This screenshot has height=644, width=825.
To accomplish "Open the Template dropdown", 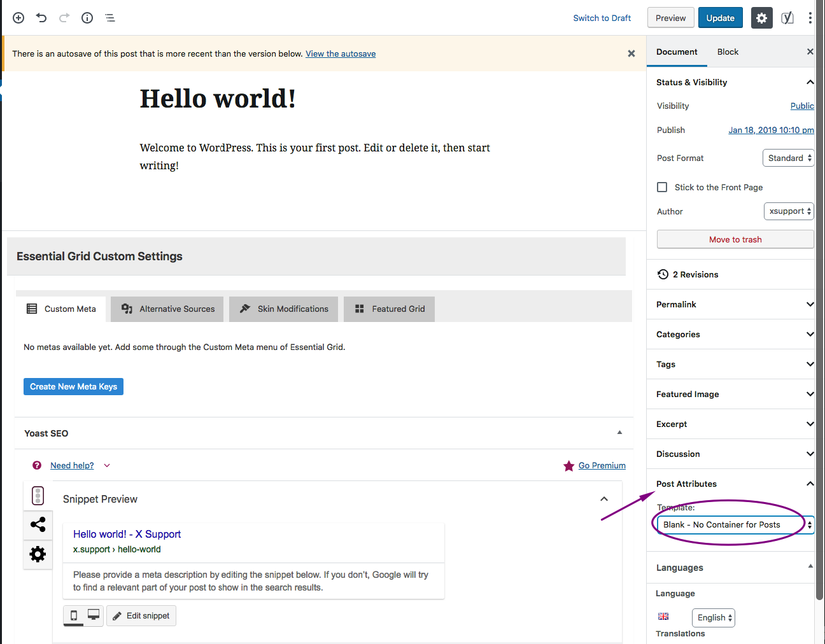I will point(735,525).
